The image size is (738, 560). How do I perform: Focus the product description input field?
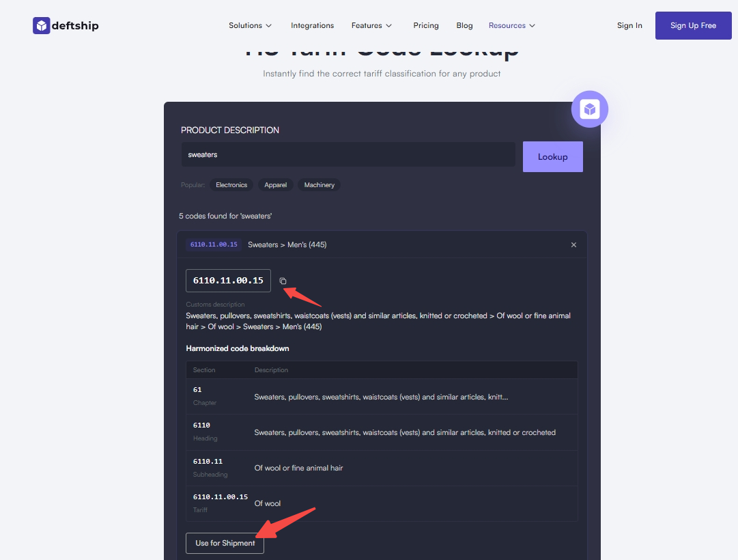point(348,155)
